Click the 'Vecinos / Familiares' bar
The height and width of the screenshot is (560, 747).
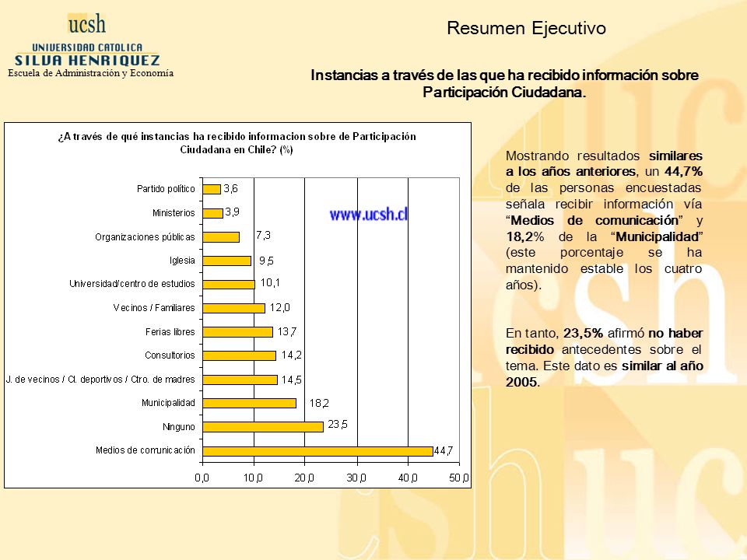234,308
